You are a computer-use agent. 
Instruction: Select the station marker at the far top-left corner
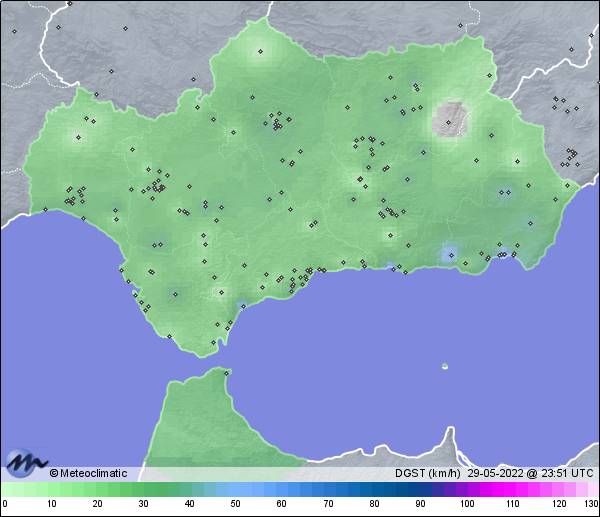(15, 29)
